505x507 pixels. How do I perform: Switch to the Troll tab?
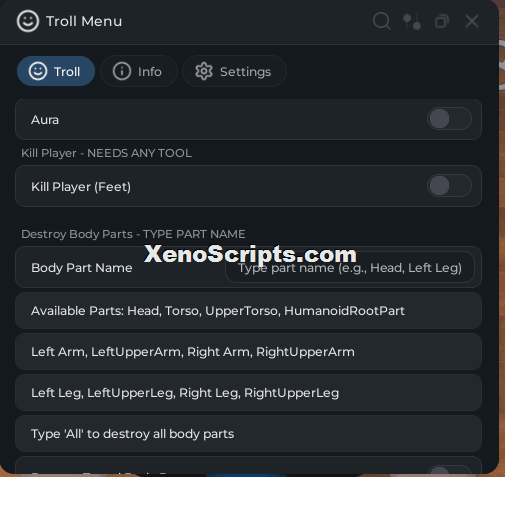[56, 71]
